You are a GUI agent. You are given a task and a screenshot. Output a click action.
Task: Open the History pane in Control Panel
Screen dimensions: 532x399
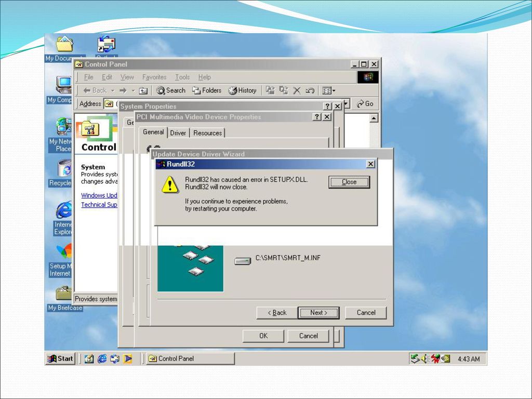coord(242,90)
